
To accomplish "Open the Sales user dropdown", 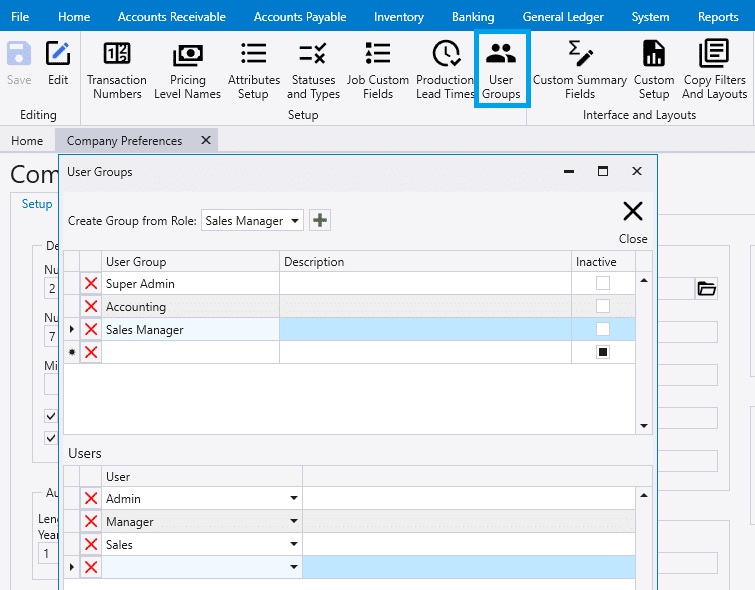I will click(294, 544).
